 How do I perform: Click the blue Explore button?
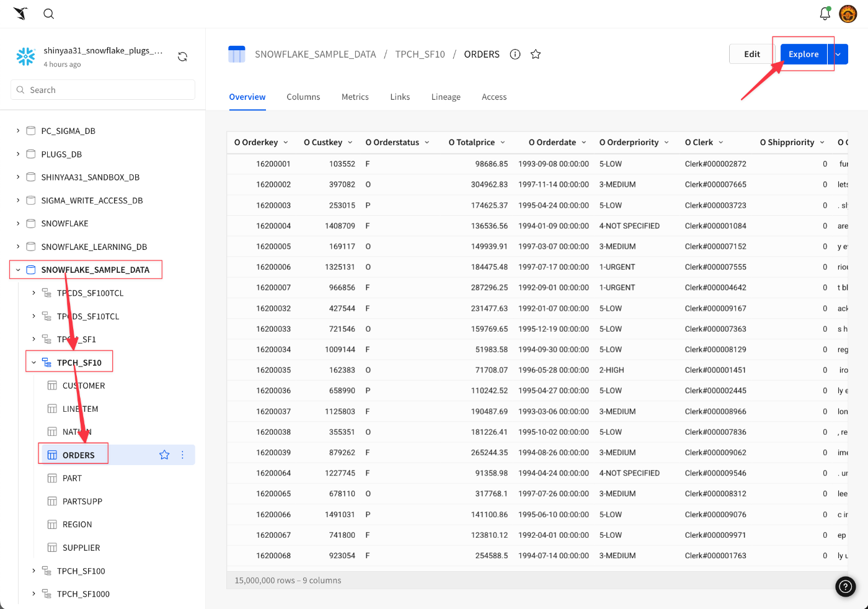pos(804,55)
